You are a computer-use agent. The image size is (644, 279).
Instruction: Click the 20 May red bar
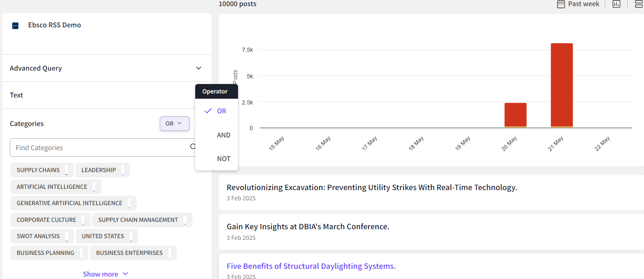pos(515,115)
